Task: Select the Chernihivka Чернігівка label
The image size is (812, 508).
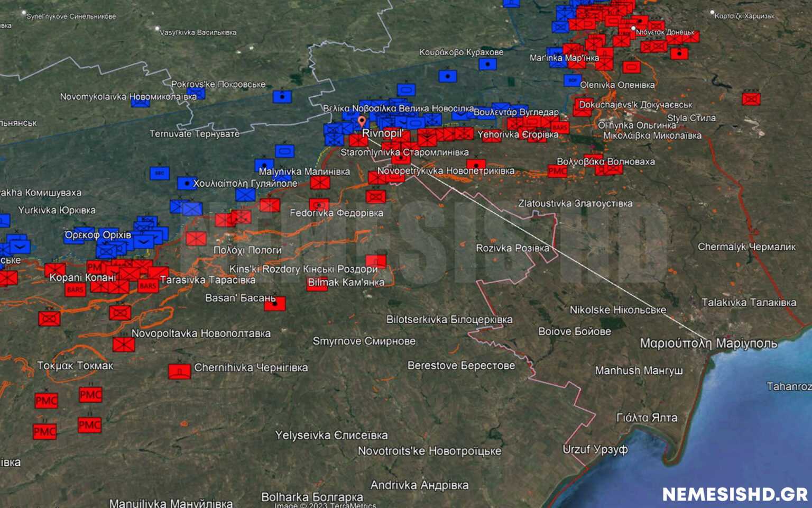Action: [x=251, y=367]
